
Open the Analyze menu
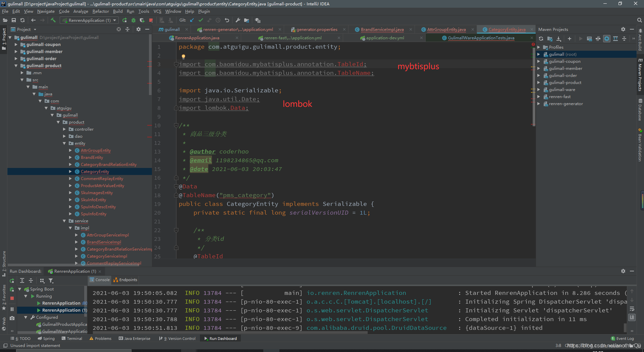point(80,11)
